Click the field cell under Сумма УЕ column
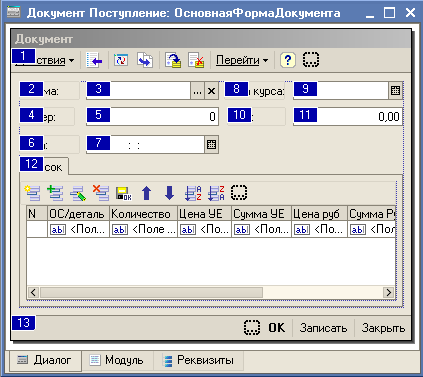 261,229
